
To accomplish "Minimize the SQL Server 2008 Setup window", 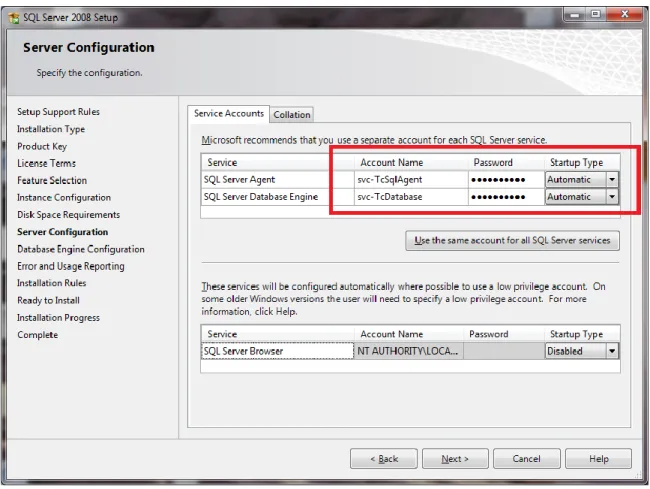I will tap(575, 15).
